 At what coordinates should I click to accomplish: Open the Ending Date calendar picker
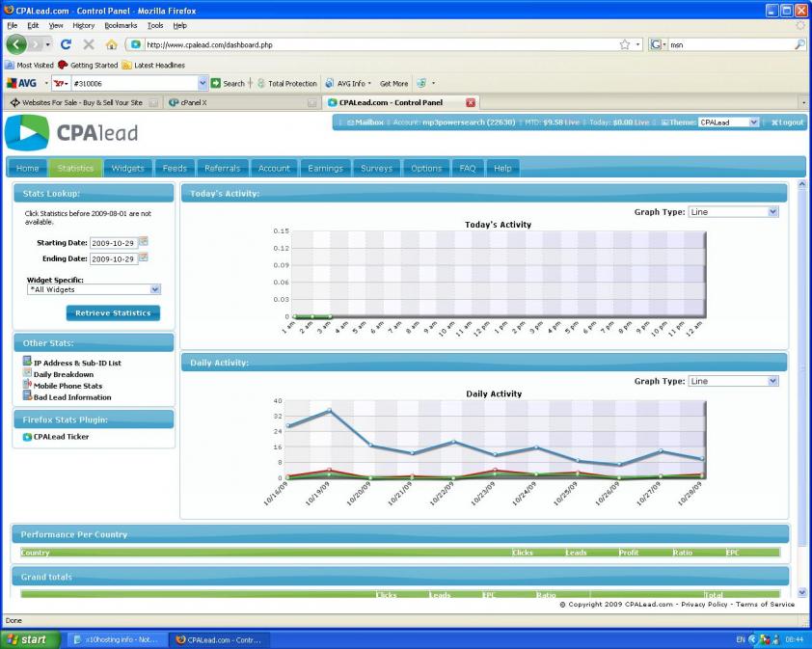tap(144, 257)
